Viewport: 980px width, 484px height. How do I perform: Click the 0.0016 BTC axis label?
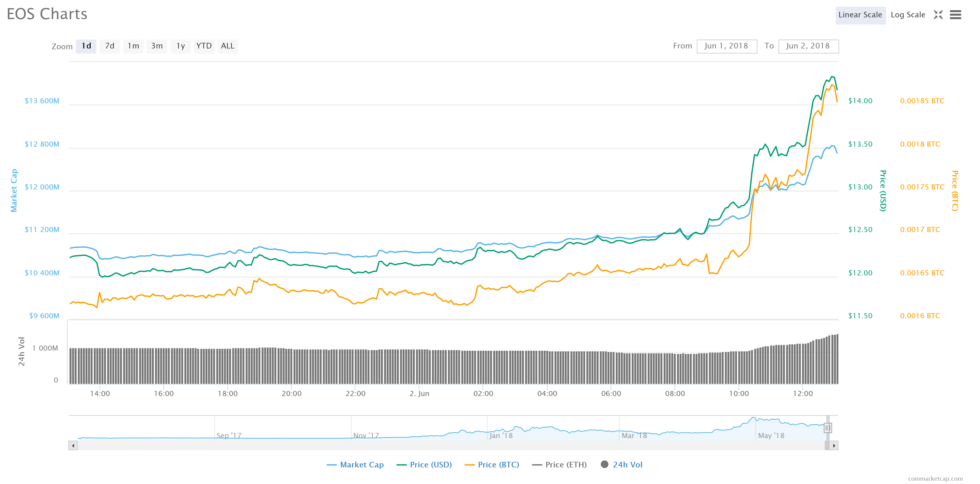coord(920,316)
